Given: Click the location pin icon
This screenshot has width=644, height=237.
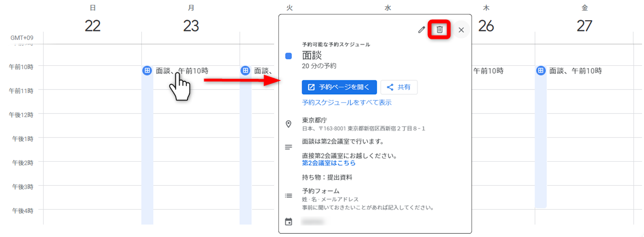Looking at the screenshot, I should click(288, 124).
